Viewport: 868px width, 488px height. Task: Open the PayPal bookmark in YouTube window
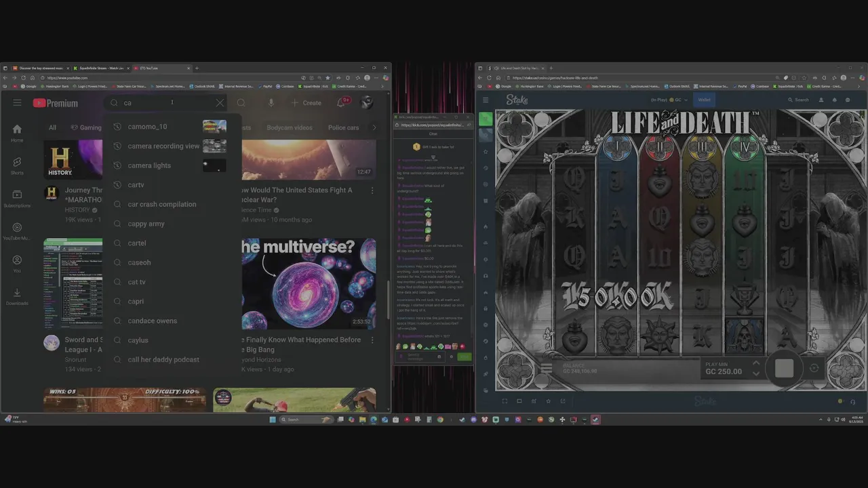(x=264, y=86)
